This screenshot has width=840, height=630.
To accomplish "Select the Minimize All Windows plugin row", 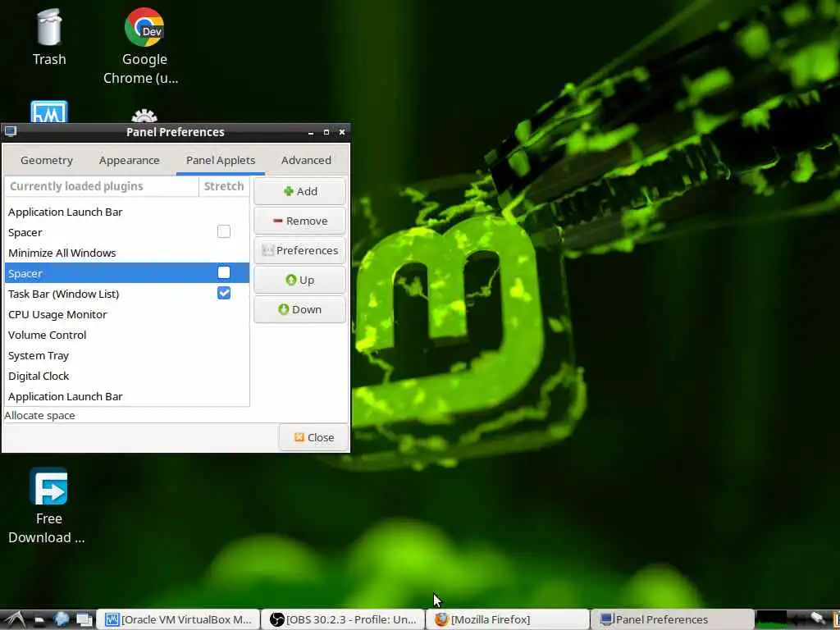I will pos(127,253).
